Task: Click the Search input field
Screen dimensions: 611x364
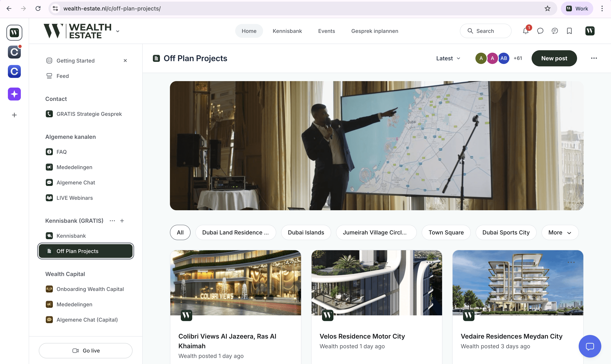Action: coord(486,31)
